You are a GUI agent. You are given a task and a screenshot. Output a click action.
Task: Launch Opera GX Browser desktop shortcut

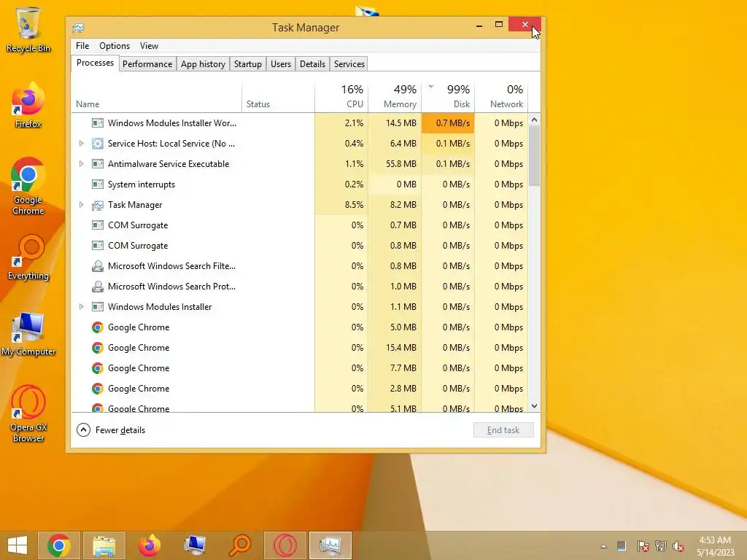[28, 414]
